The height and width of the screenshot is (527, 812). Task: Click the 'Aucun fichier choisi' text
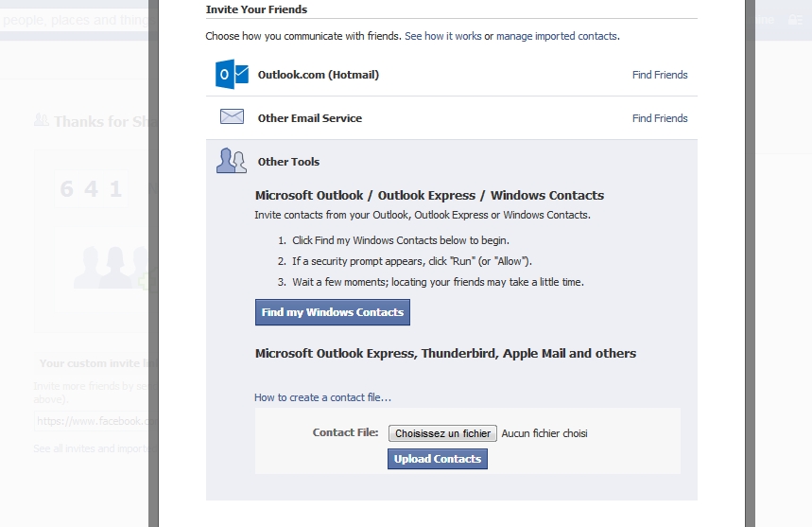pos(544,433)
